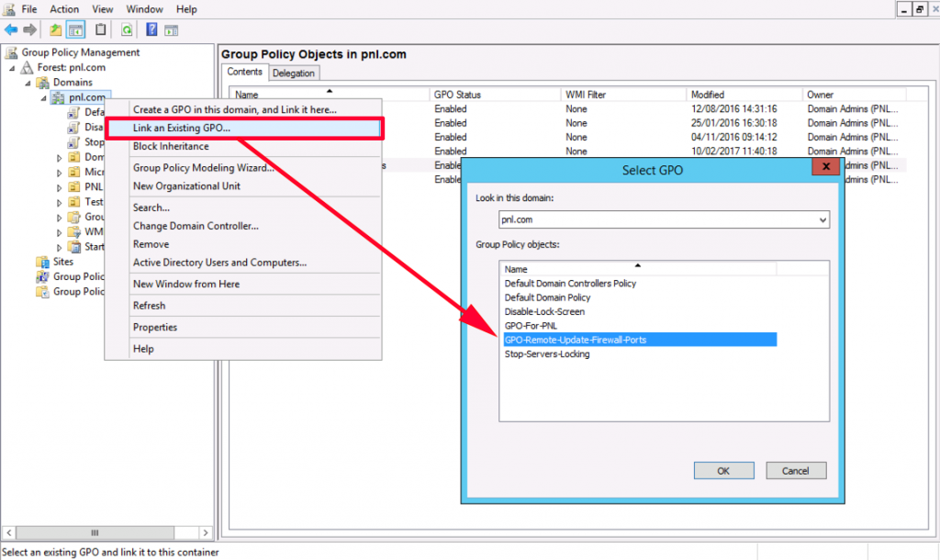The height and width of the screenshot is (560, 940).
Task: Switch to the Delegation tab
Action: point(294,72)
